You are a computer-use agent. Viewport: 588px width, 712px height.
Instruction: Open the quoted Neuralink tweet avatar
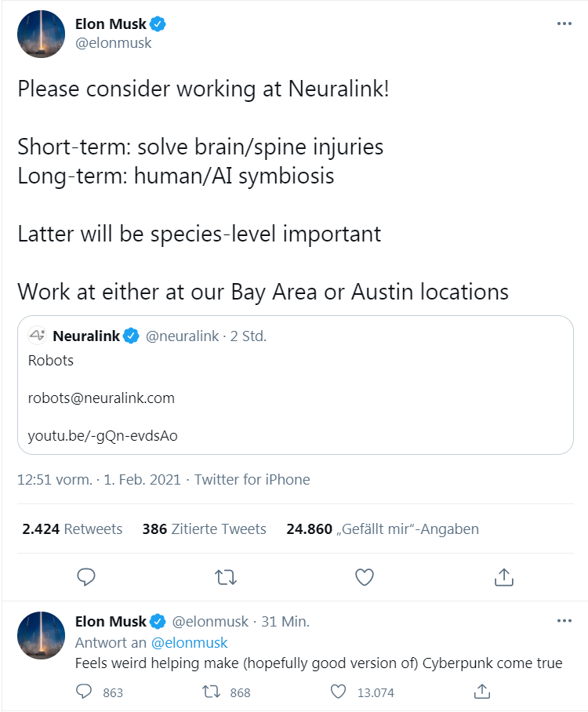38,336
